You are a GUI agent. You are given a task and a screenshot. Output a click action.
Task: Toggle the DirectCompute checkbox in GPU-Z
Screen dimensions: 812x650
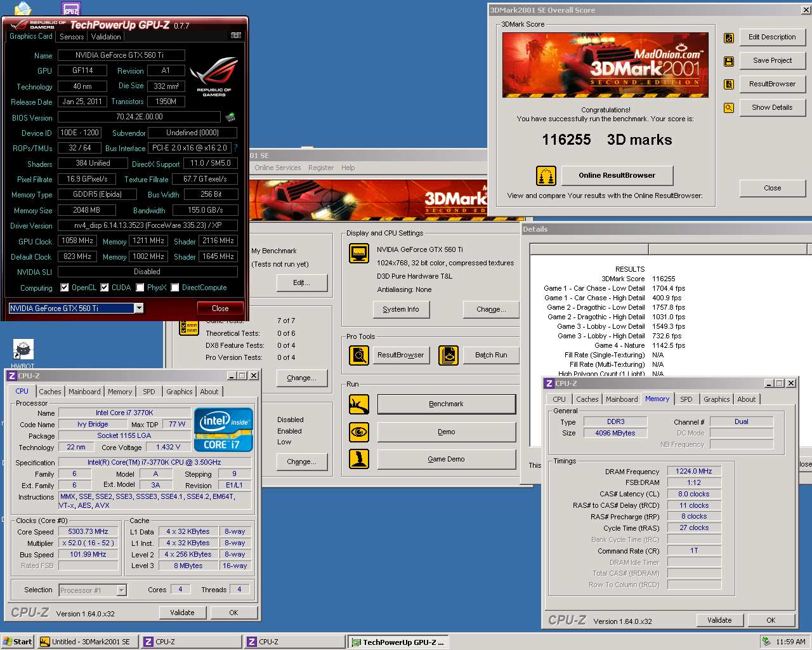pos(175,288)
